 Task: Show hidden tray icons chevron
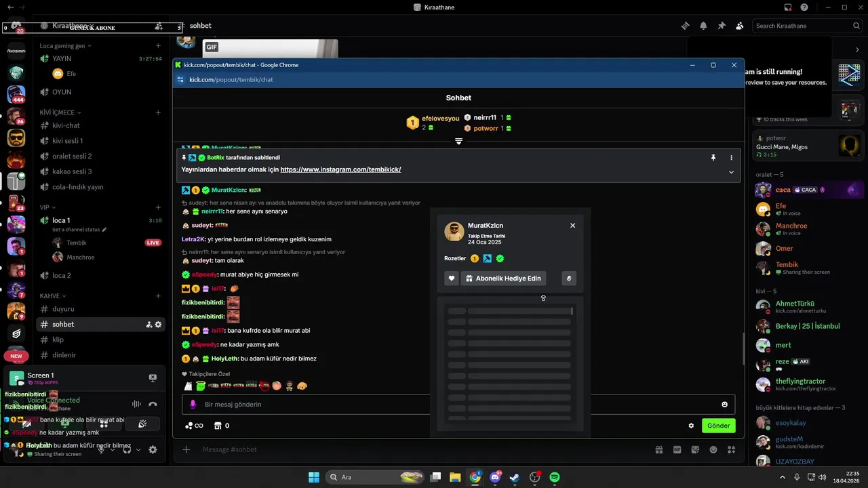(x=784, y=477)
